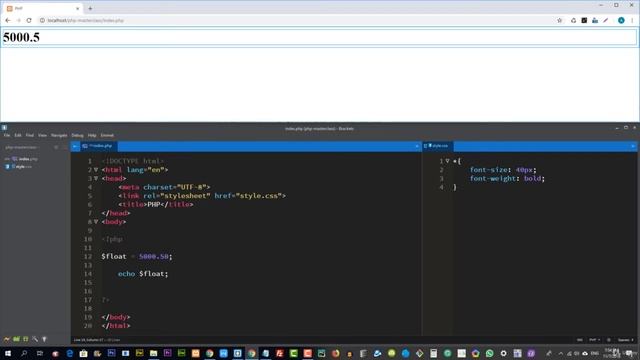Click the browser Forward arrow
The width and height of the screenshot is (640, 360).
pos(18,20)
